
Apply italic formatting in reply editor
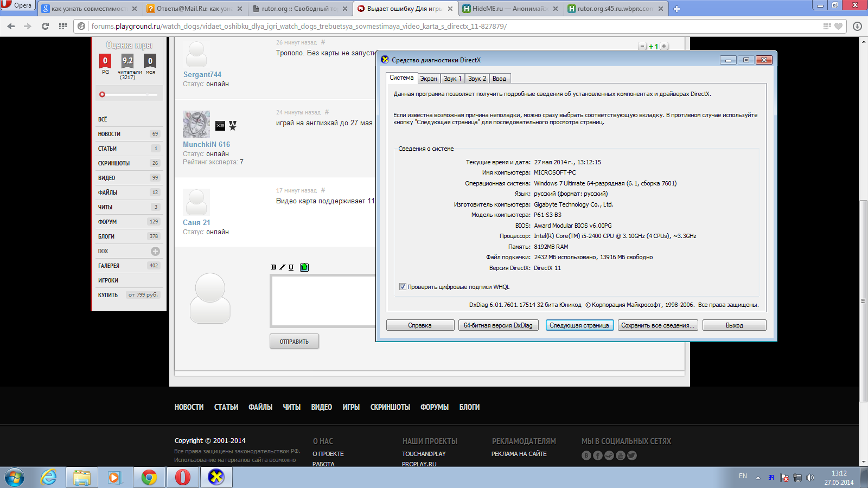(282, 267)
